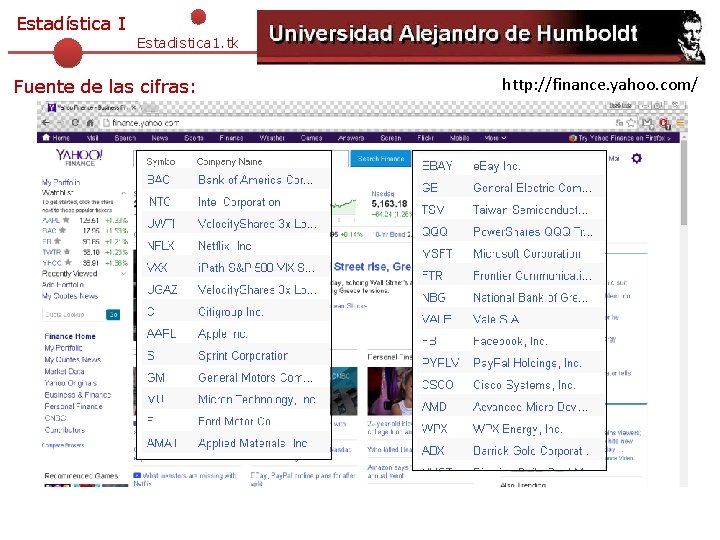Select the General Electric row
The width and height of the screenshot is (720, 540).
[x=509, y=188]
